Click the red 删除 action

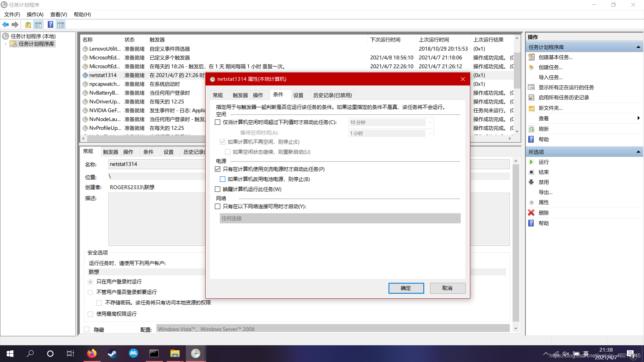pos(543,213)
